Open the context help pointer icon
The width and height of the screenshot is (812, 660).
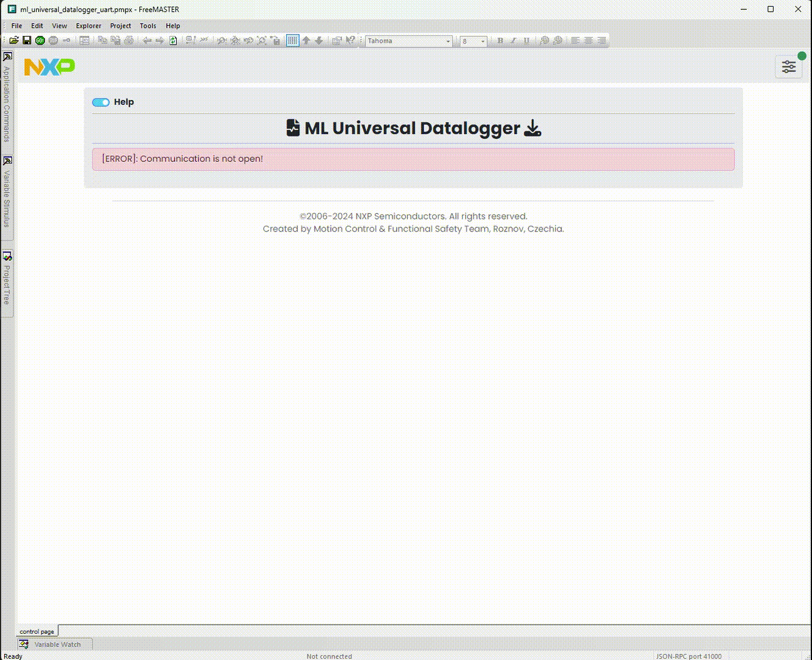(350, 40)
